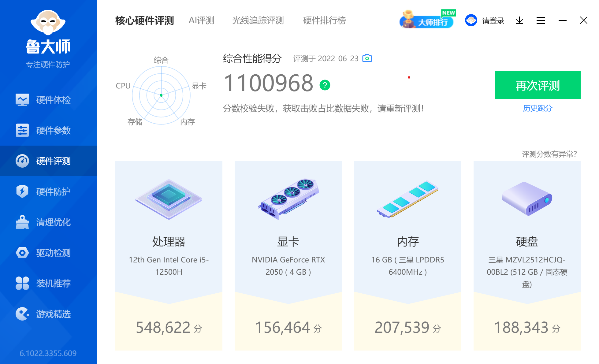Switch to 硬件排行榜 tab
Screen dimensions: 599x364
click(x=324, y=20)
